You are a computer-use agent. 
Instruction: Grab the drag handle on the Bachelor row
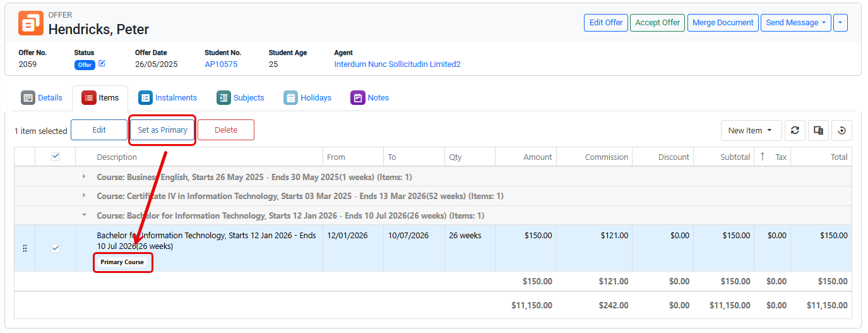point(25,248)
